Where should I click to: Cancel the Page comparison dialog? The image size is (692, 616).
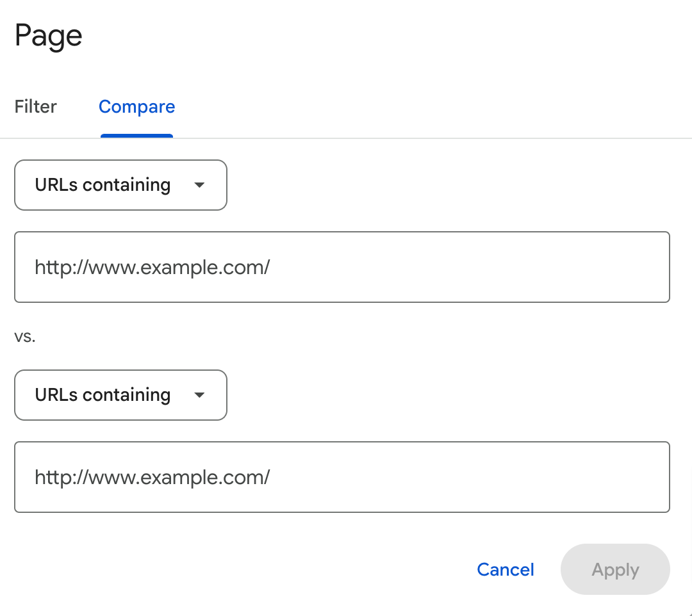[x=506, y=570]
